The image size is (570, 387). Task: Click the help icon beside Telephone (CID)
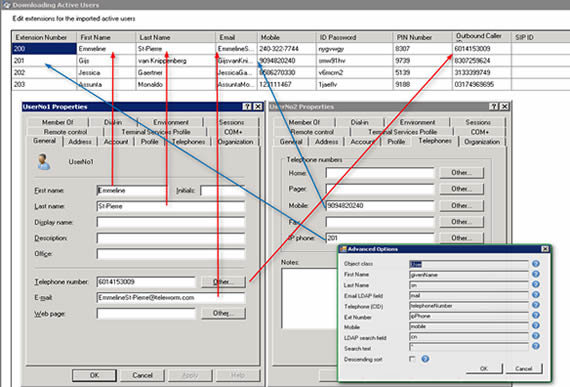tap(536, 305)
